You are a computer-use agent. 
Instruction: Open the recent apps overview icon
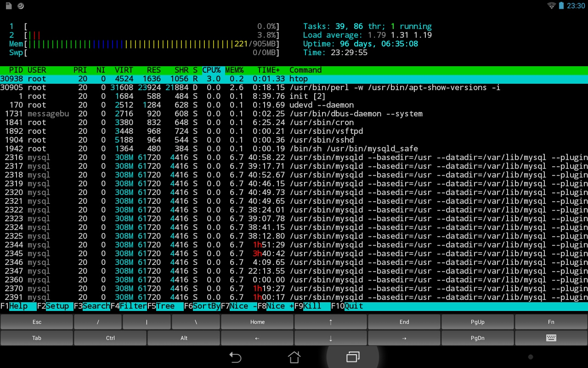pos(353,357)
